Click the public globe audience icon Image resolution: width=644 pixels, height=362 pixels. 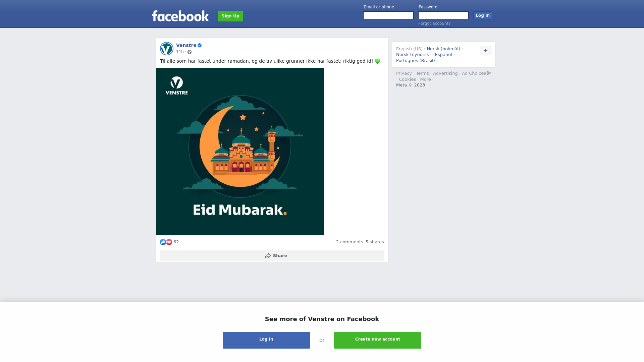[x=190, y=52]
